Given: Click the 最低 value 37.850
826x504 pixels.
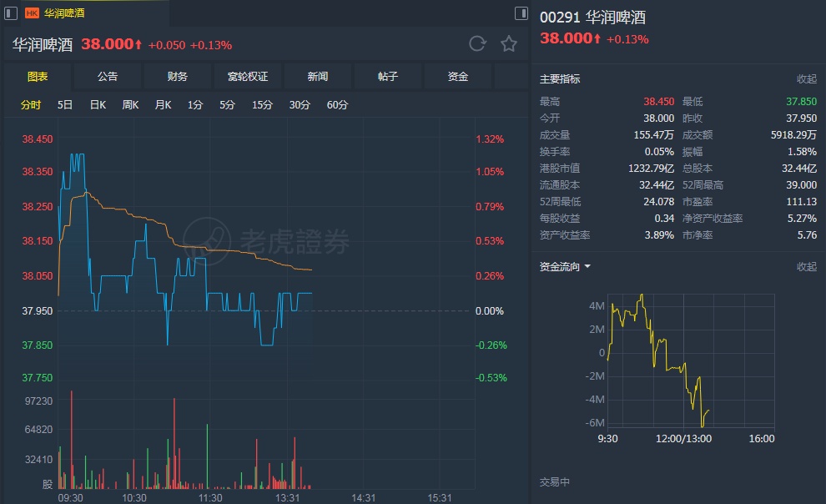Looking at the screenshot, I should (801, 101).
